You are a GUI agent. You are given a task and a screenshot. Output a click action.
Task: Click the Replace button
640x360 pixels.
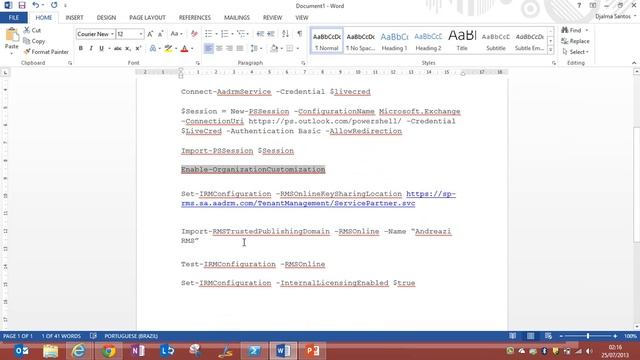[x=575, y=41]
